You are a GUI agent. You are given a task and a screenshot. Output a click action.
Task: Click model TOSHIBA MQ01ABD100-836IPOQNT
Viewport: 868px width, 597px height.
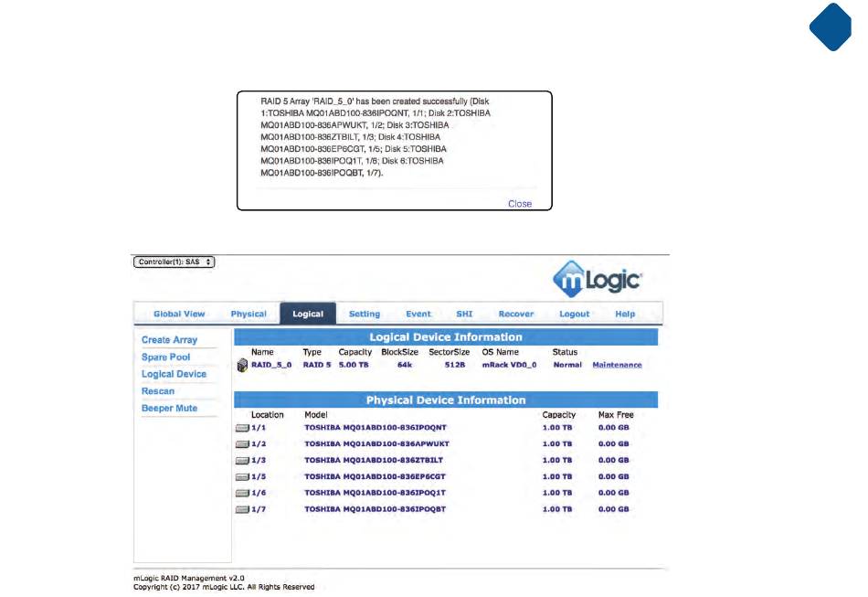(376, 428)
